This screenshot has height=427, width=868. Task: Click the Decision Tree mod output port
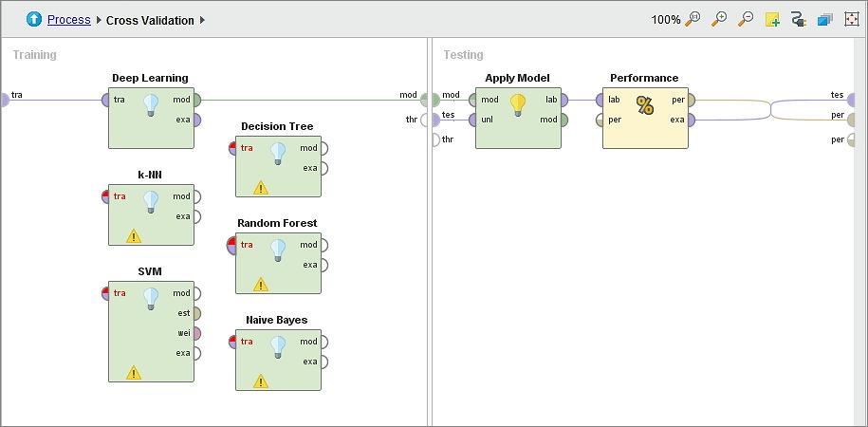pos(323,148)
